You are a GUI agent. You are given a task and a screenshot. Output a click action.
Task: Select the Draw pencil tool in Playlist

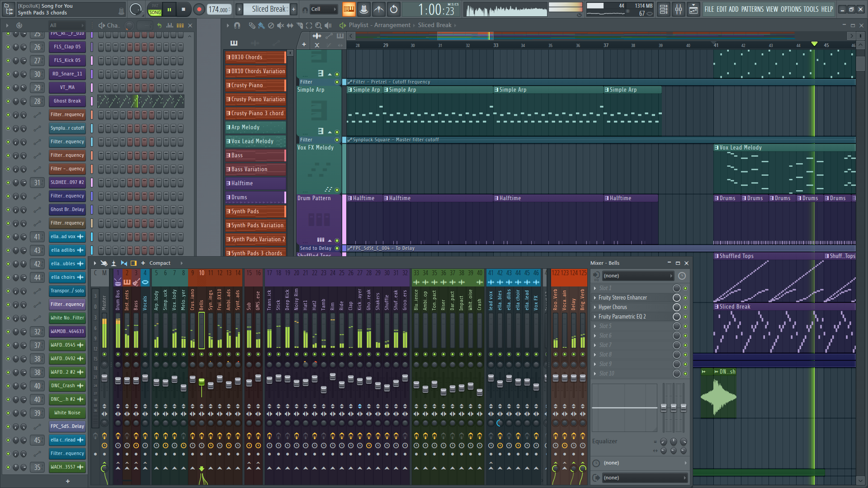click(252, 25)
